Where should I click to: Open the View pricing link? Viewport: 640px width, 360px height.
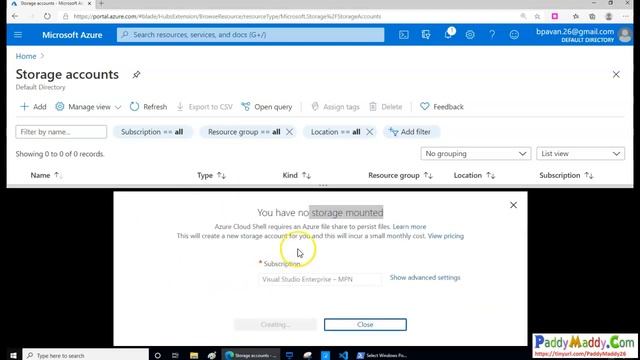446,236
